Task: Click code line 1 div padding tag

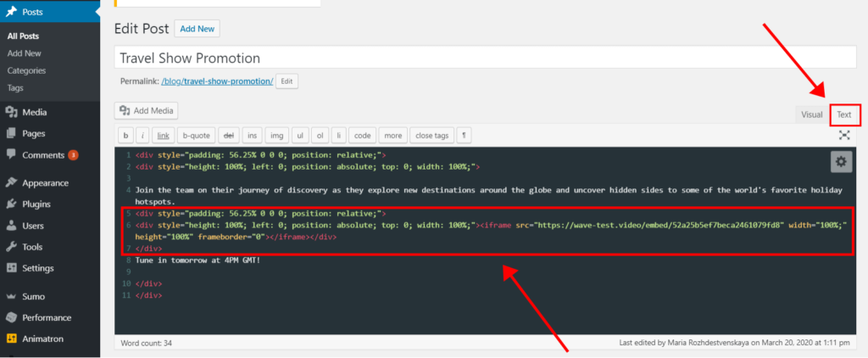Action: pos(261,155)
